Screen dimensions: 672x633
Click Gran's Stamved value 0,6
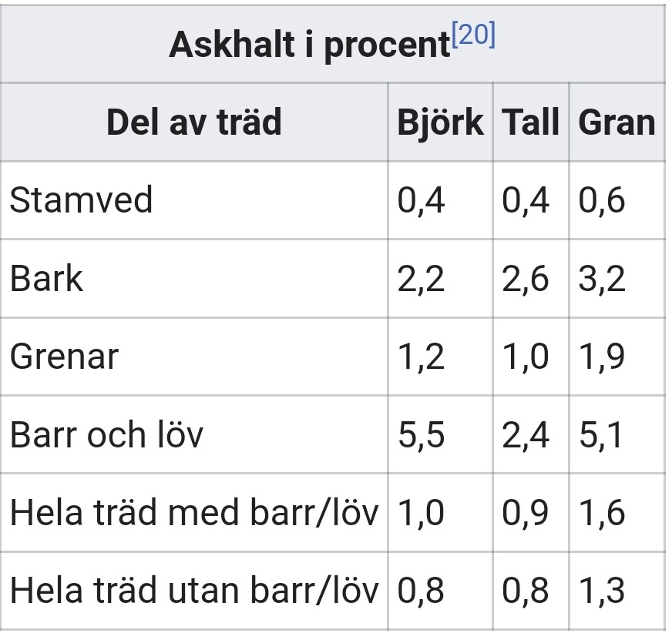(x=602, y=201)
